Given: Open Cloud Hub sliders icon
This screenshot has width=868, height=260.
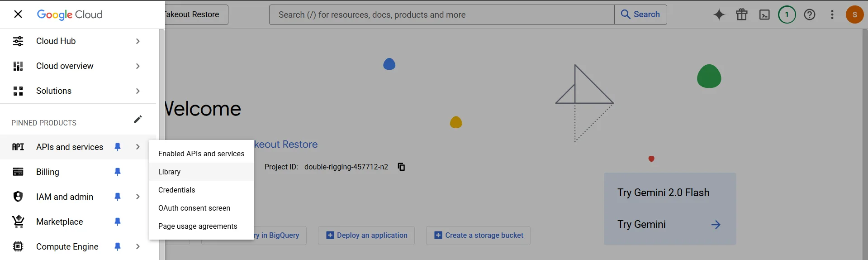Looking at the screenshot, I should coord(18,41).
